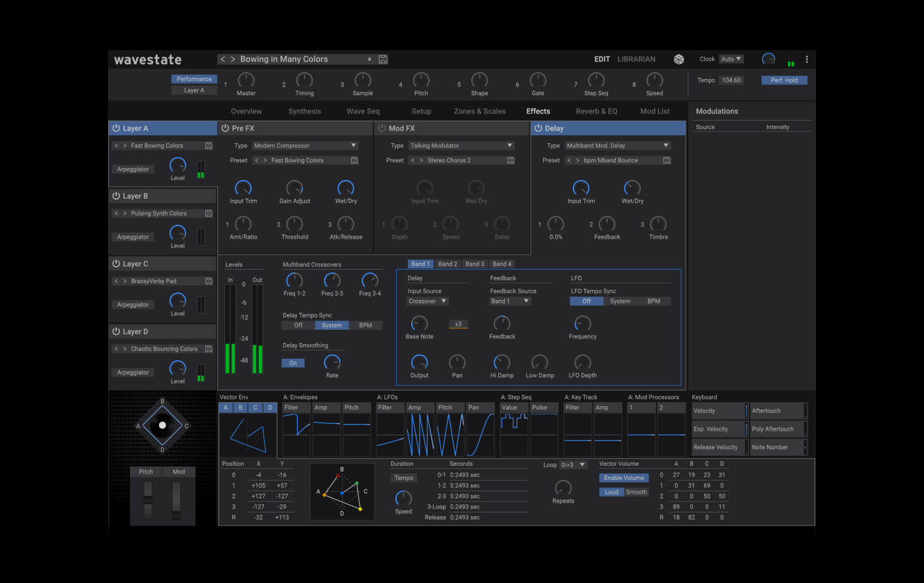This screenshot has width=924, height=583.
Task: Open the Wave Seq tab
Action: click(363, 111)
